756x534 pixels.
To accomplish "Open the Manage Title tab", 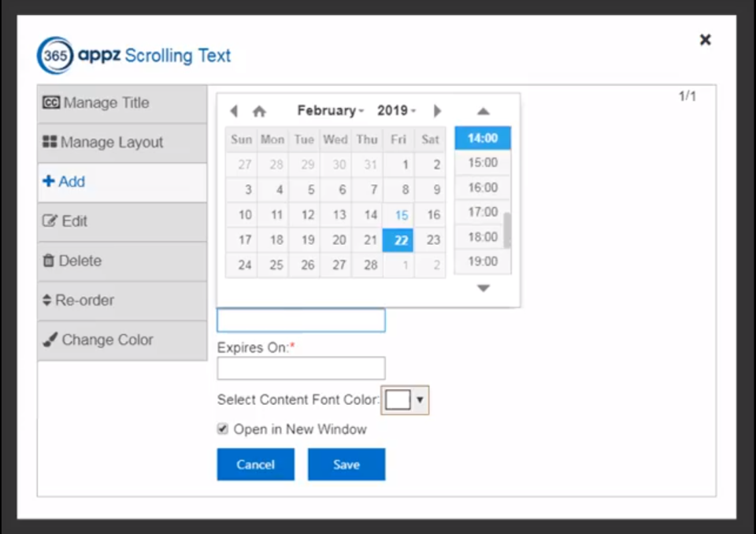I will (122, 103).
